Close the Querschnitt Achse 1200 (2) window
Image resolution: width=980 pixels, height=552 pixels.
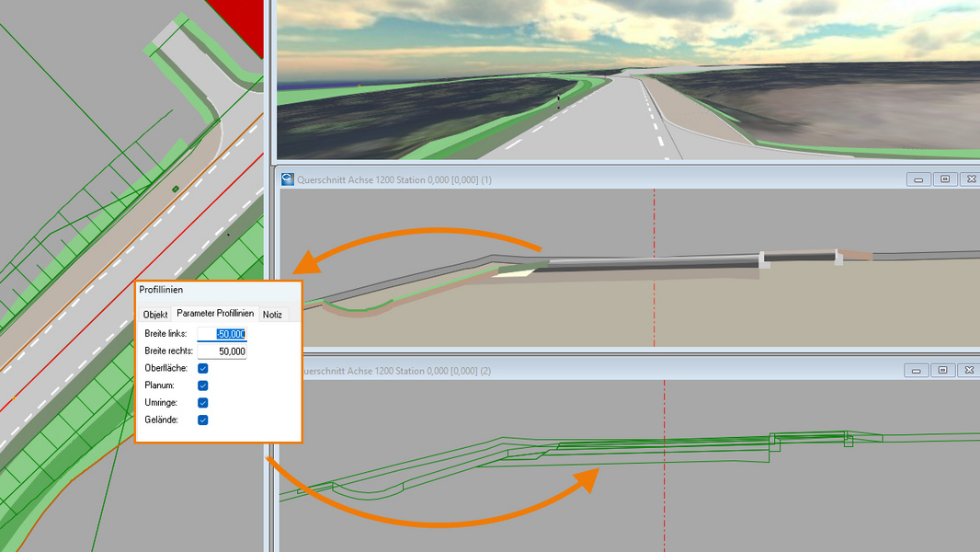pos(969,370)
